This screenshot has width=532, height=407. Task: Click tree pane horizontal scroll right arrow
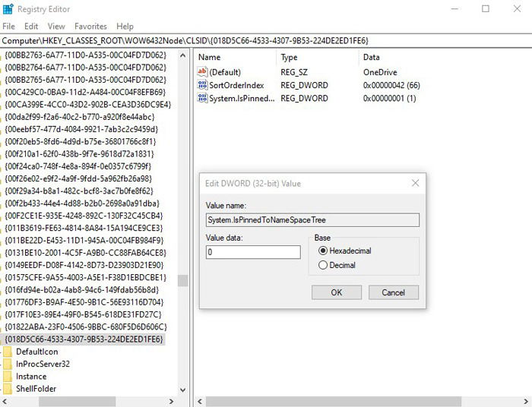171,402
